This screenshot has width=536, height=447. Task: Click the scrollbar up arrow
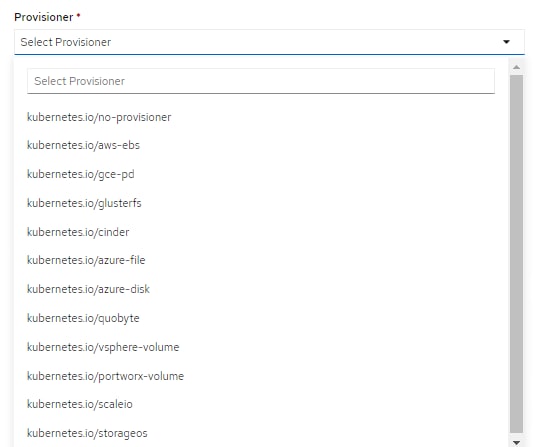coord(517,67)
